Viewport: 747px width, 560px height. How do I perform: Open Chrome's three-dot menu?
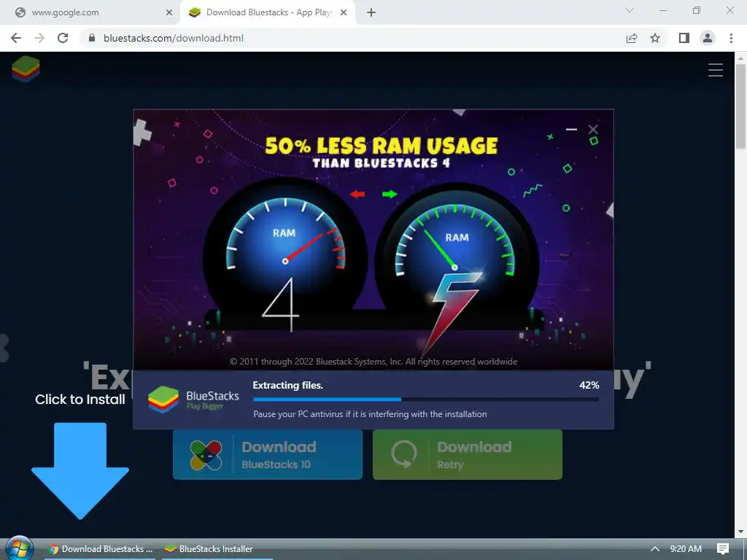click(731, 38)
